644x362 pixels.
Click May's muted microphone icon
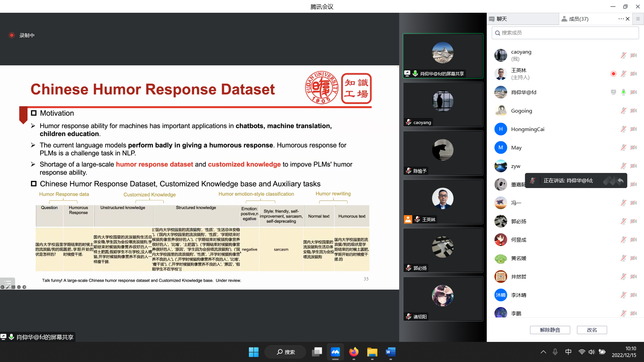[623, 147]
